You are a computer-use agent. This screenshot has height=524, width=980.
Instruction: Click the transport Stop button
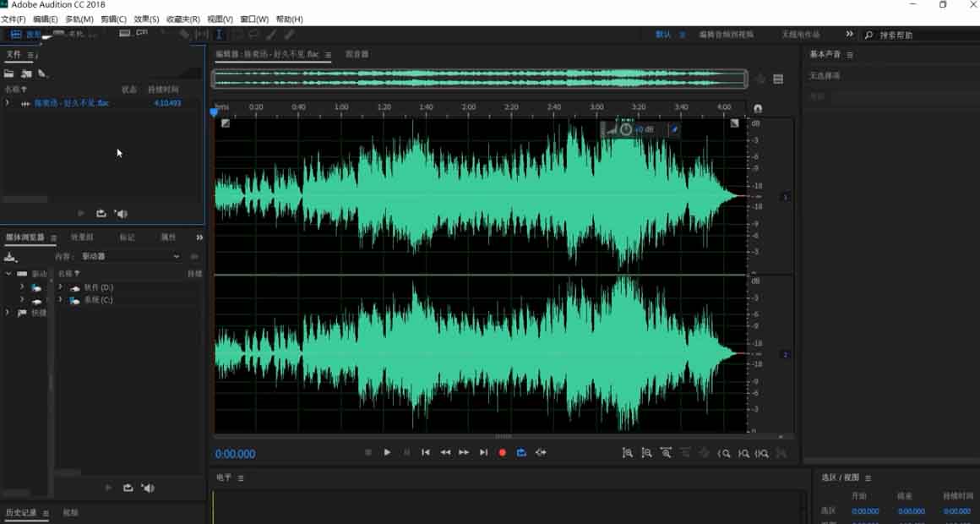[368, 453]
